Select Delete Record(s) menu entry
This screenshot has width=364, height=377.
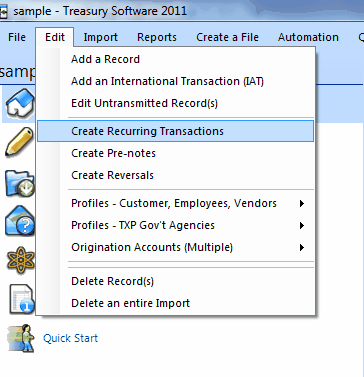tap(175, 281)
